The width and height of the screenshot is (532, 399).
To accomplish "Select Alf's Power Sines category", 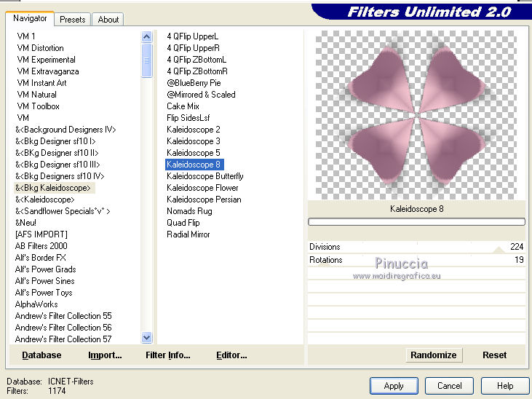I will [x=44, y=281].
